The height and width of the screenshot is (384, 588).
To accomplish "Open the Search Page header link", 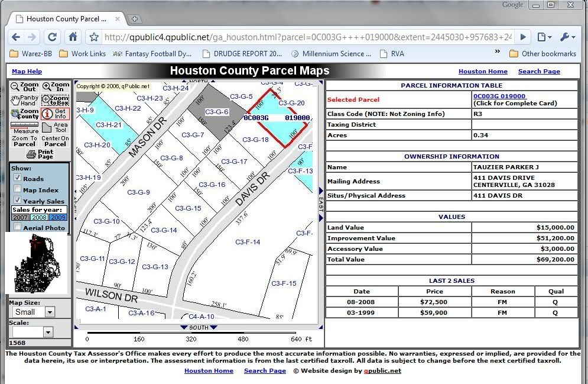I will coord(539,72).
